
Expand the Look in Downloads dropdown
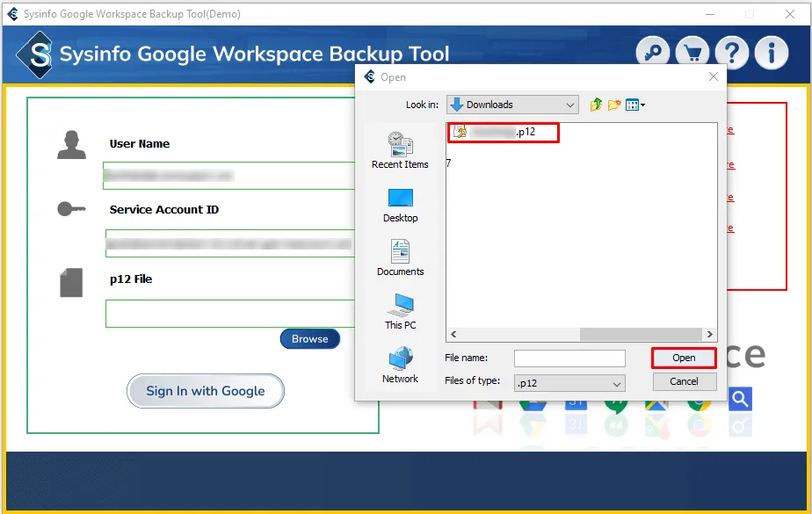(512, 105)
